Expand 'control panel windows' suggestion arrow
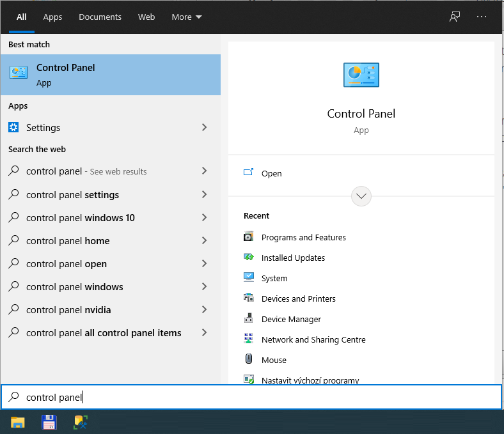Viewport: 504px width, 434px height. pyautogui.click(x=204, y=286)
